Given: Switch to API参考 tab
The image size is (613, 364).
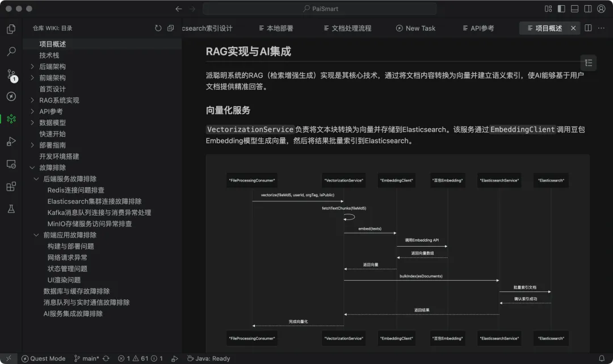Looking at the screenshot, I should coord(478,28).
